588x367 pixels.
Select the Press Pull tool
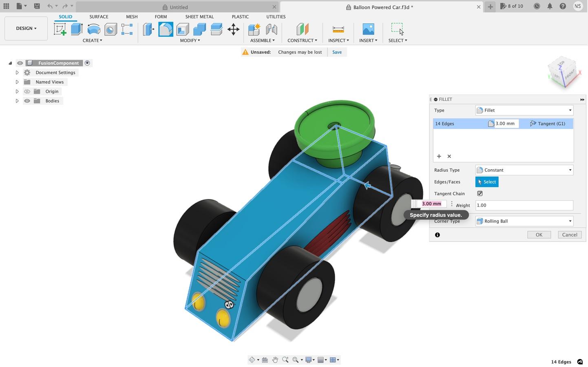click(x=148, y=29)
